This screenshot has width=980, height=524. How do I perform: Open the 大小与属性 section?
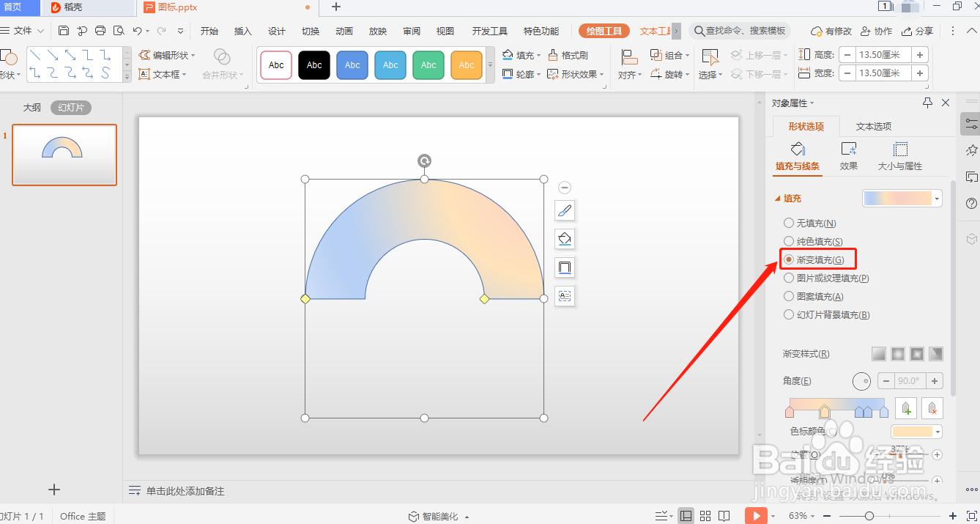pos(900,157)
